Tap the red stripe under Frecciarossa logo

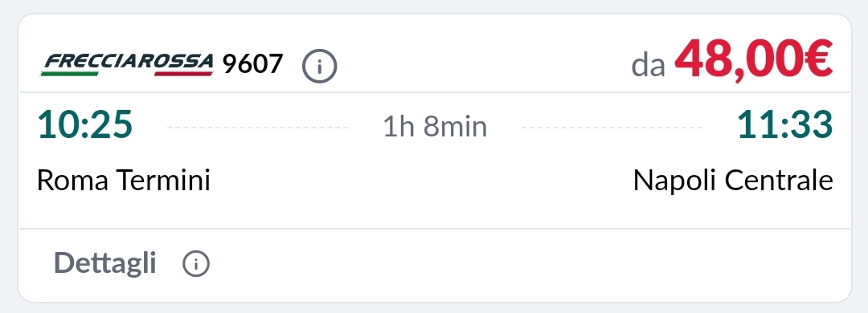click(183, 73)
